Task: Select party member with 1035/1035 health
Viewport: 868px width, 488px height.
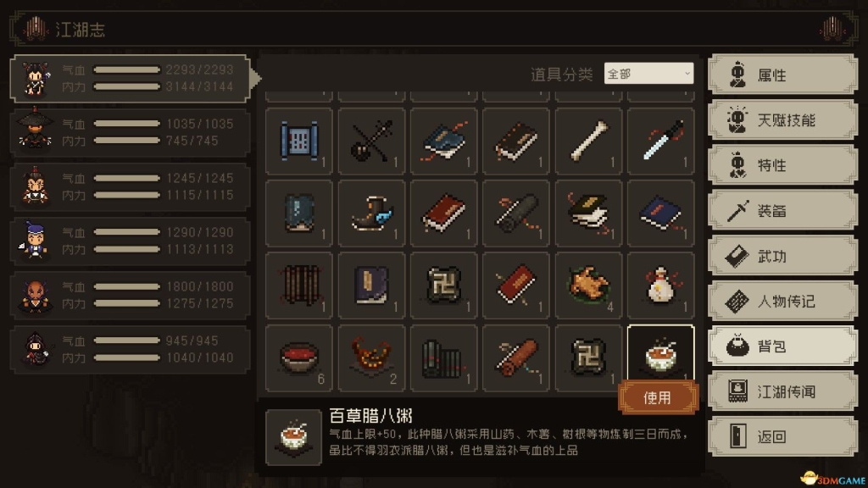Action: 131,132
